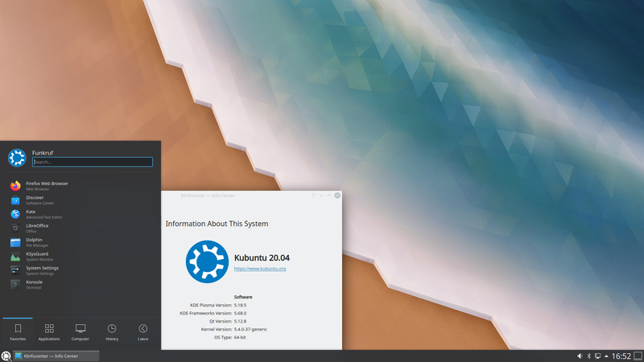This screenshot has width=644, height=362.
Task: Open Discover software center
Action: pyautogui.click(x=80, y=200)
